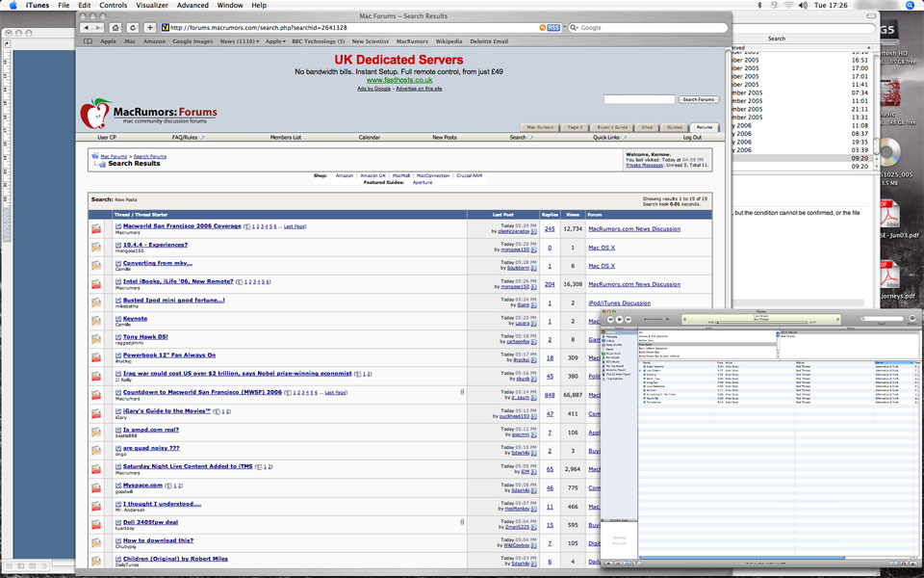Image resolution: width=924 pixels, height=578 pixels.
Task: Jump to first unread post of Keynote thread
Action: coord(118,319)
